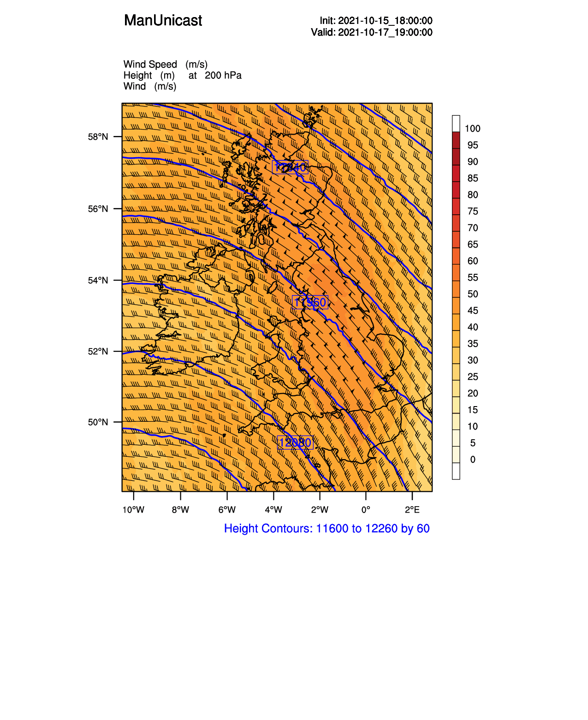Click the white swatch atop the colorbar
Viewport: 588px width, 720px height.
tap(456, 124)
